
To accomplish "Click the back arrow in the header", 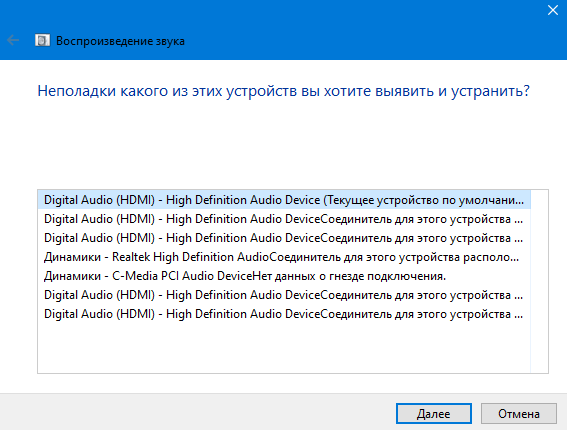I will (x=13, y=40).
